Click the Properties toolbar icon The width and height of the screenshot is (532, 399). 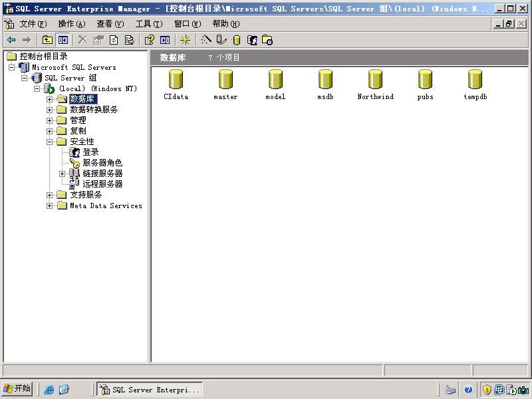(x=98, y=40)
